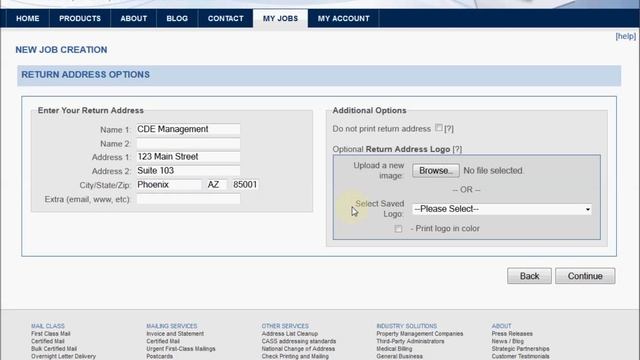
Task: Open the Property Management Companies link
Action: [x=420, y=334]
